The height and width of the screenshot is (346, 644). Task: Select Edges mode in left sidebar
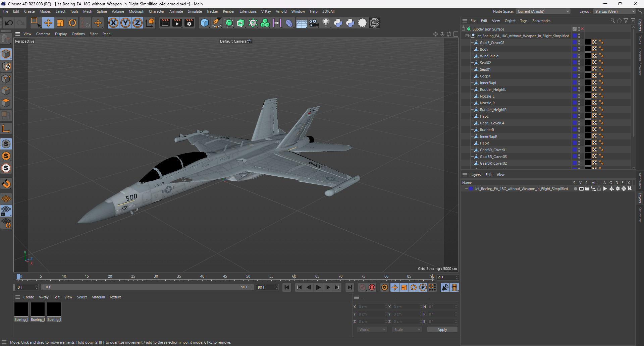pyautogui.click(x=6, y=91)
